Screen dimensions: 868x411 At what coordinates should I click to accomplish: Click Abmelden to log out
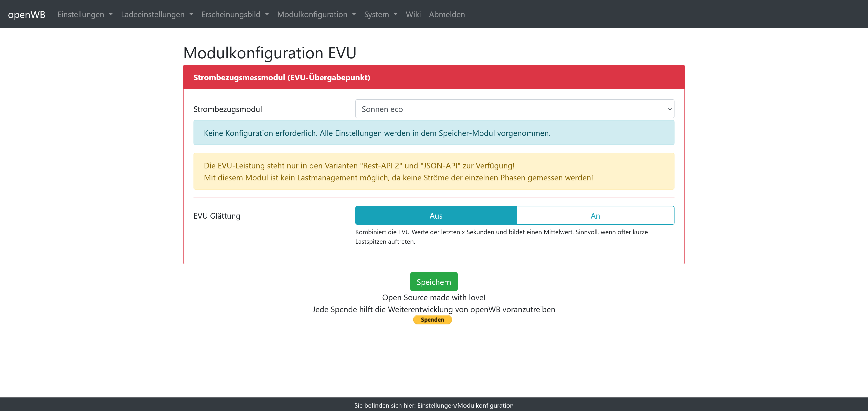tap(447, 14)
